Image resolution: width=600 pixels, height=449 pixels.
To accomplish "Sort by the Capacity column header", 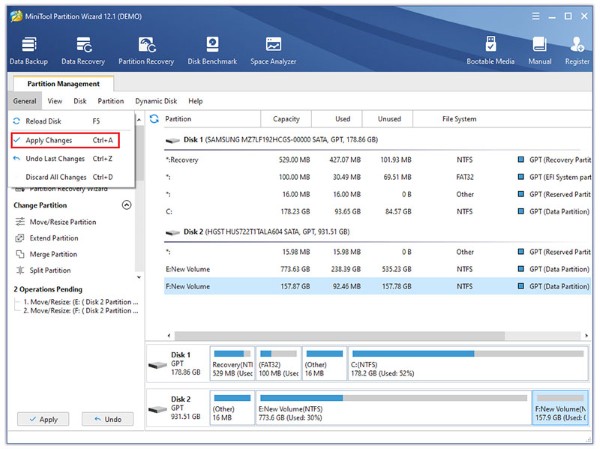I will coord(286,119).
